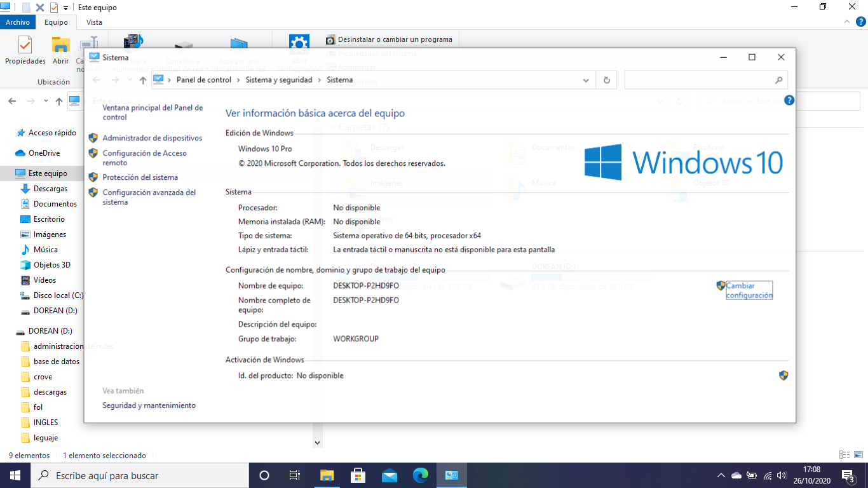Open Configuración avanzada del sistema link
Image resolution: width=868 pixels, height=488 pixels.
(x=149, y=197)
